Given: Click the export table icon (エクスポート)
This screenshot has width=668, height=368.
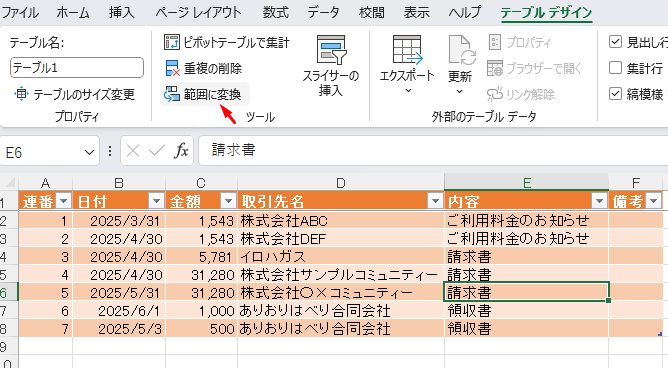Looking at the screenshot, I should (407, 49).
